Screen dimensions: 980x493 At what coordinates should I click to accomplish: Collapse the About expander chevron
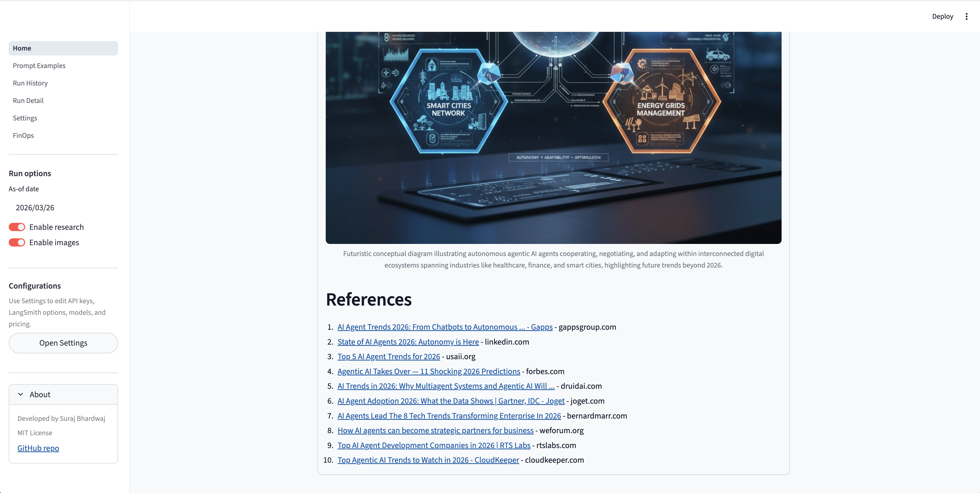[21, 394]
